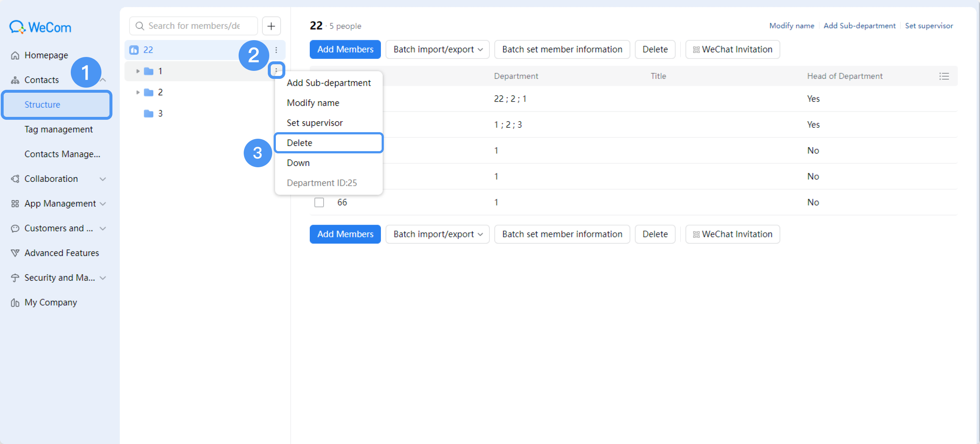
Task: Click the Collaboration icon in sidebar
Action: coord(15,179)
